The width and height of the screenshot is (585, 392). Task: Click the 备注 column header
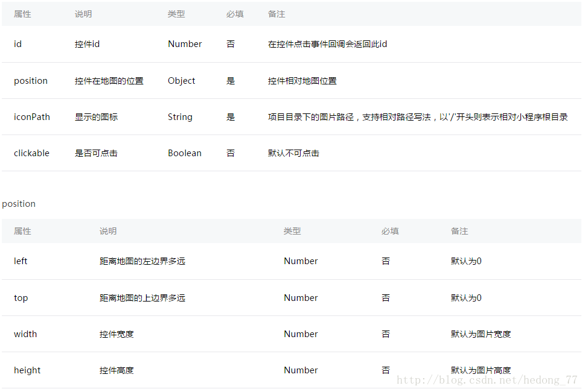point(276,13)
